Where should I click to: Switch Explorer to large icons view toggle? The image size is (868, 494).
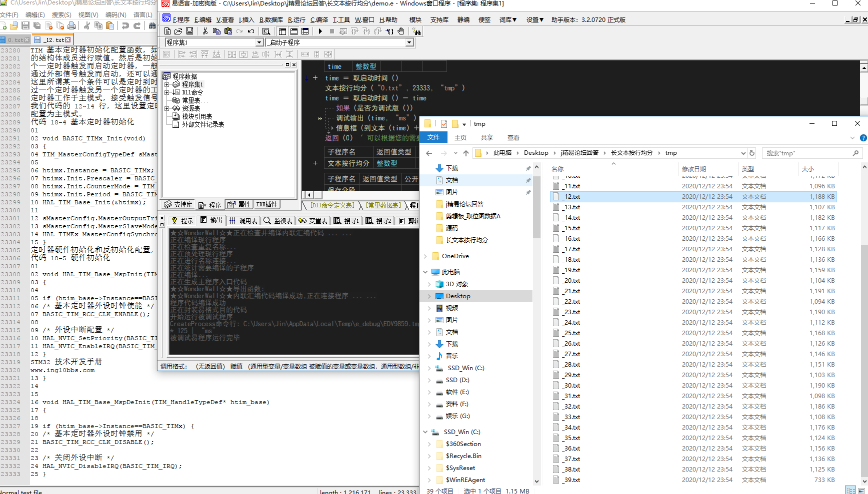pyautogui.click(x=861, y=491)
